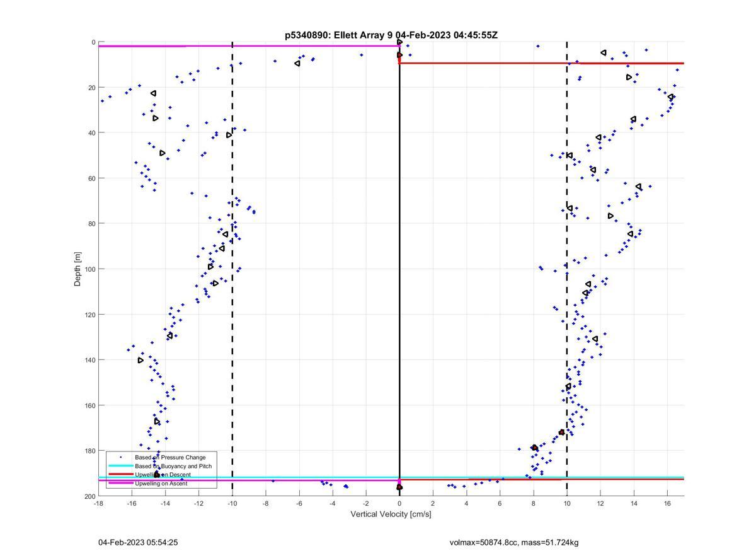The width and height of the screenshot is (756, 558).
Task: Click the '160' depth tick label
Action: click(x=89, y=405)
